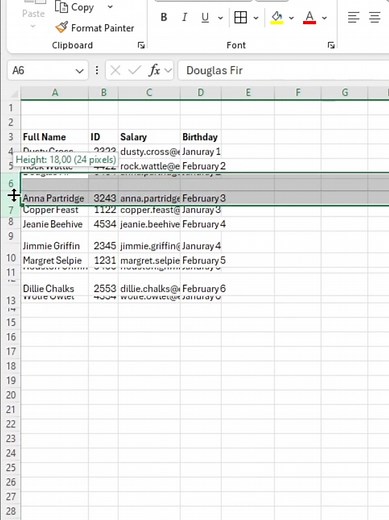Select column E header
Image resolution: width=389 pixels, height=520 pixels.
pos(248,93)
